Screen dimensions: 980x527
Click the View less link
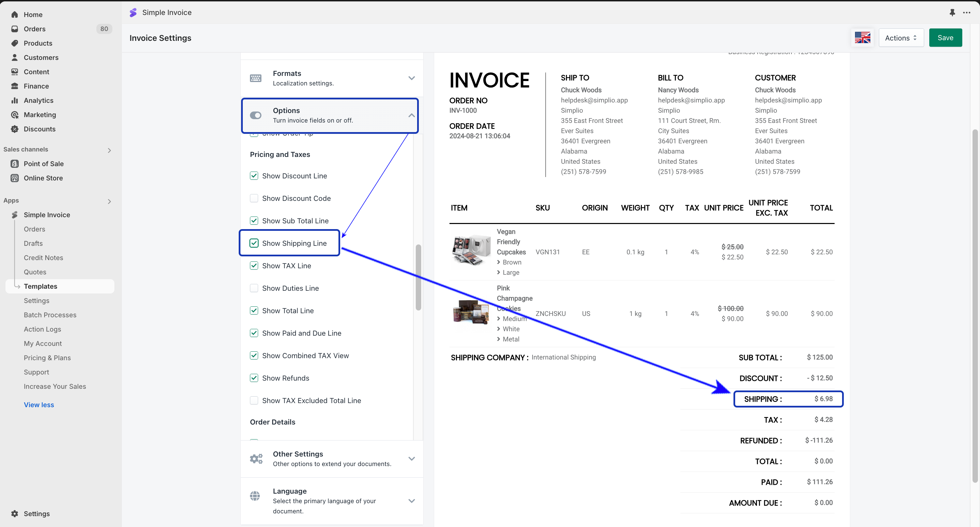[x=39, y=404]
